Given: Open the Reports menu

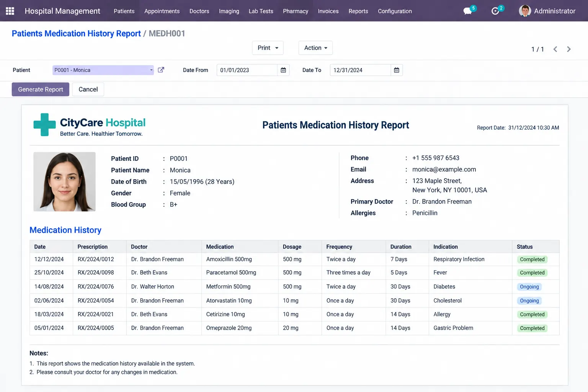Looking at the screenshot, I should [x=358, y=11].
